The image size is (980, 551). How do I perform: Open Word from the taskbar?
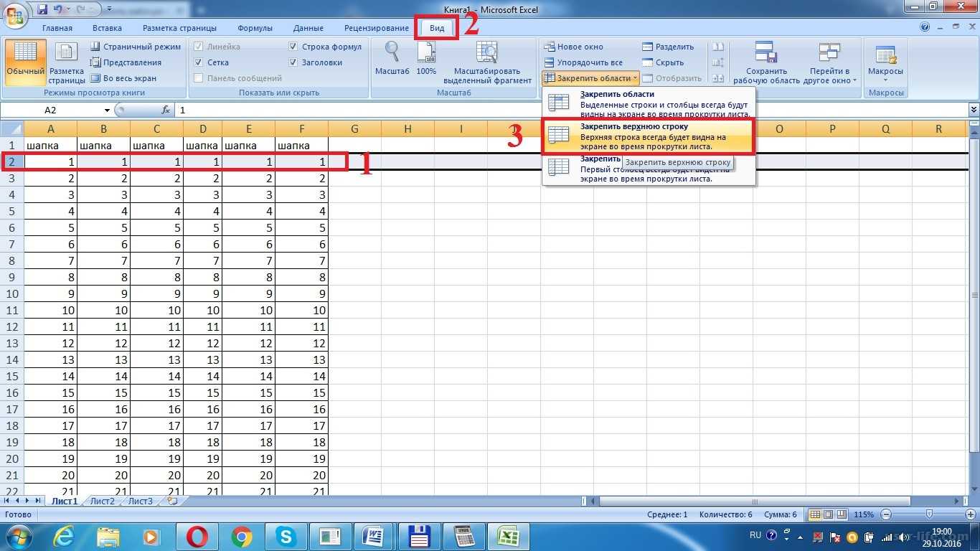[x=374, y=536]
